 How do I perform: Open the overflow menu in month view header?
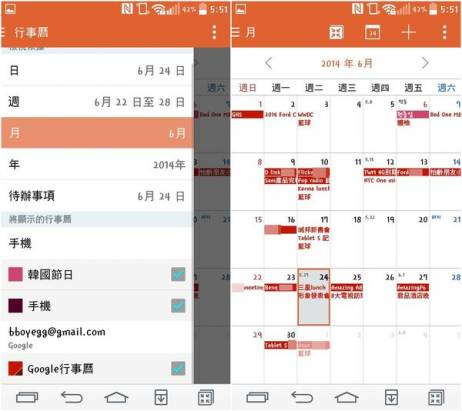click(x=445, y=32)
